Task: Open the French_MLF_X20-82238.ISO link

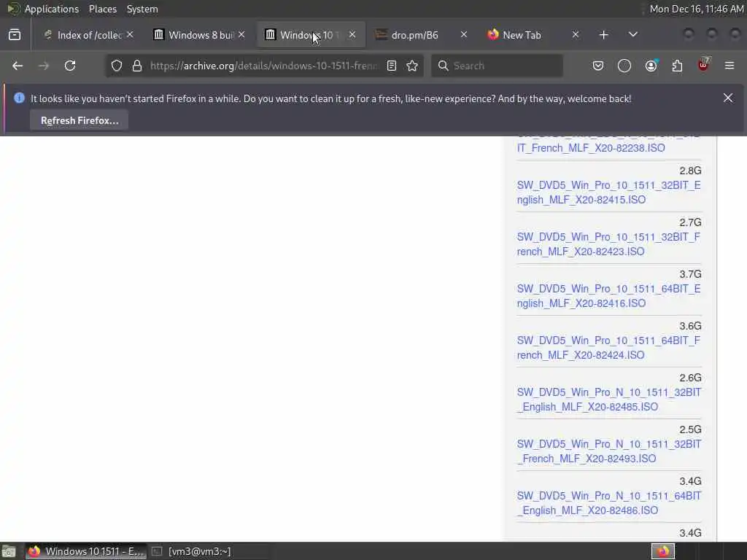Action: click(591, 147)
